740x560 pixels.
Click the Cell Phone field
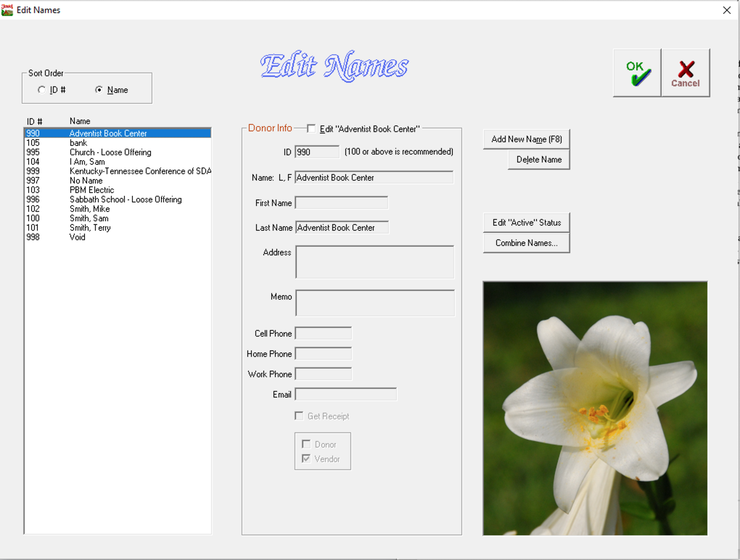[x=323, y=333]
